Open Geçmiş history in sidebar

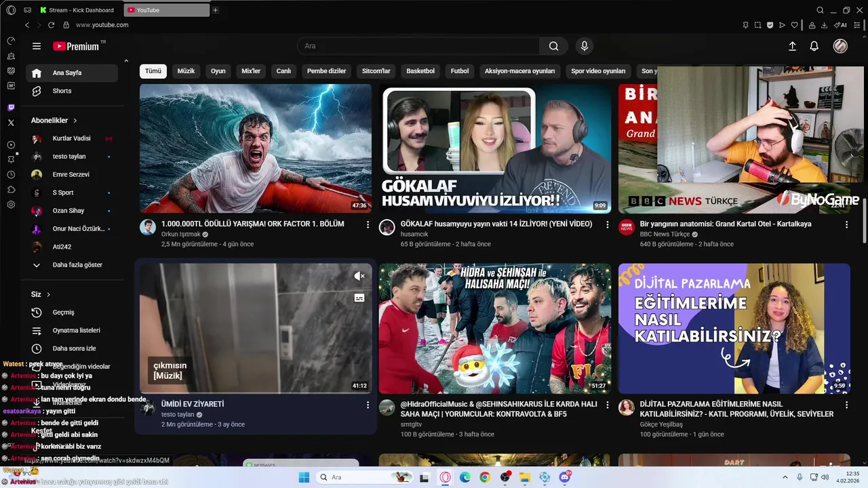(72, 312)
